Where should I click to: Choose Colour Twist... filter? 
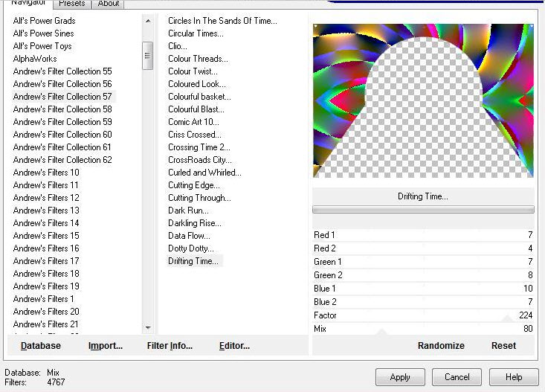(193, 71)
